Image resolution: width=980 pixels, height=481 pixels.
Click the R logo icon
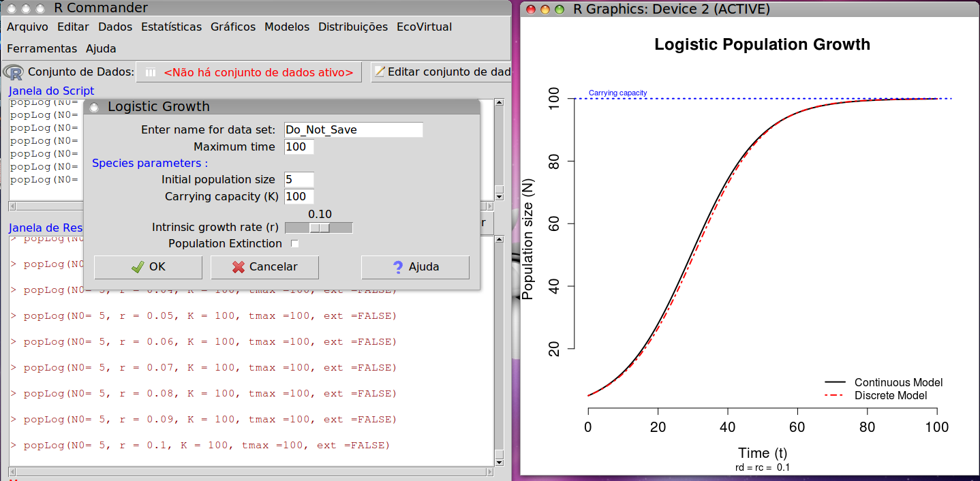(14, 72)
